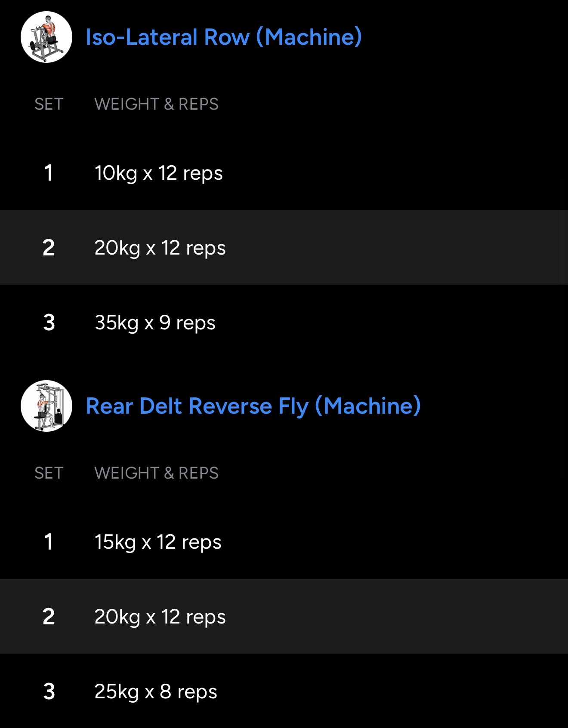Tap the Iso-Lateral Row machine exercise icon
The height and width of the screenshot is (728, 568).
click(46, 37)
